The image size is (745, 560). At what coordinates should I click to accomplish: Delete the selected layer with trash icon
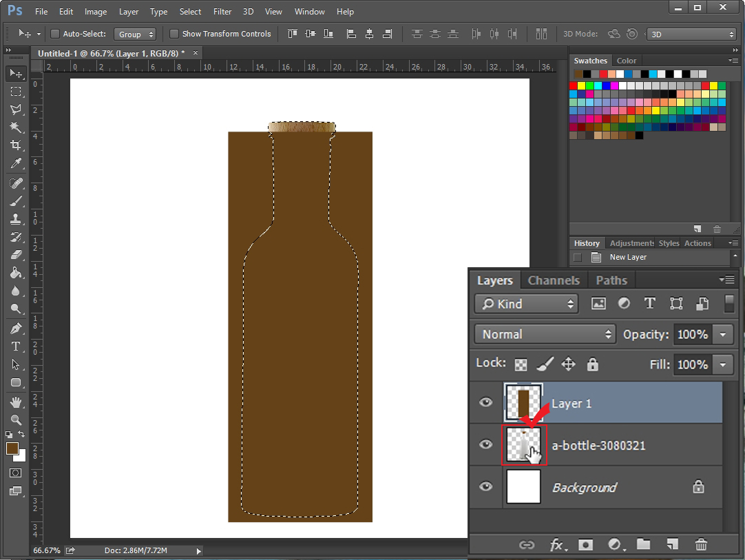(x=701, y=544)
